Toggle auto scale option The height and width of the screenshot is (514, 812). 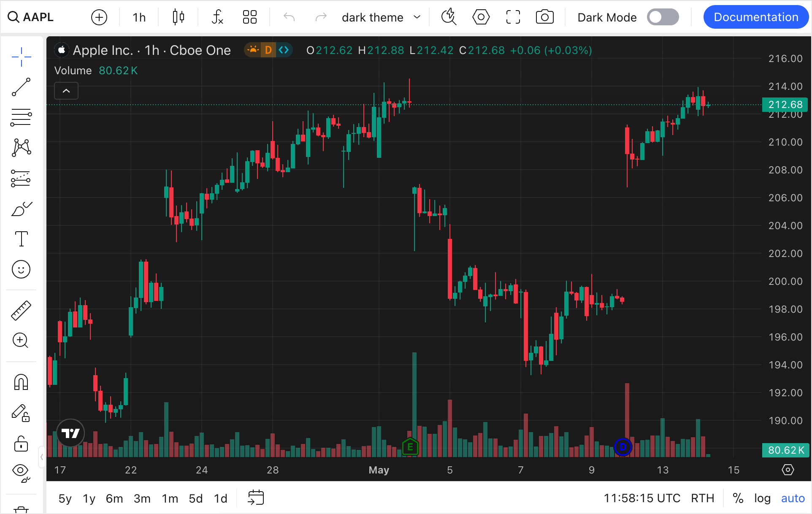pos(793,498)
